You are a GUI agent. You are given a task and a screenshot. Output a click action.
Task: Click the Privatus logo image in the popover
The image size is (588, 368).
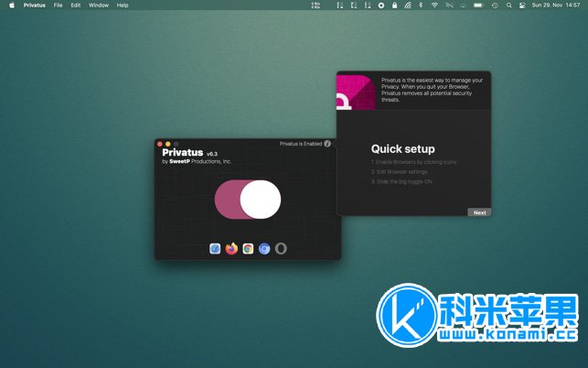pos(356,92)
